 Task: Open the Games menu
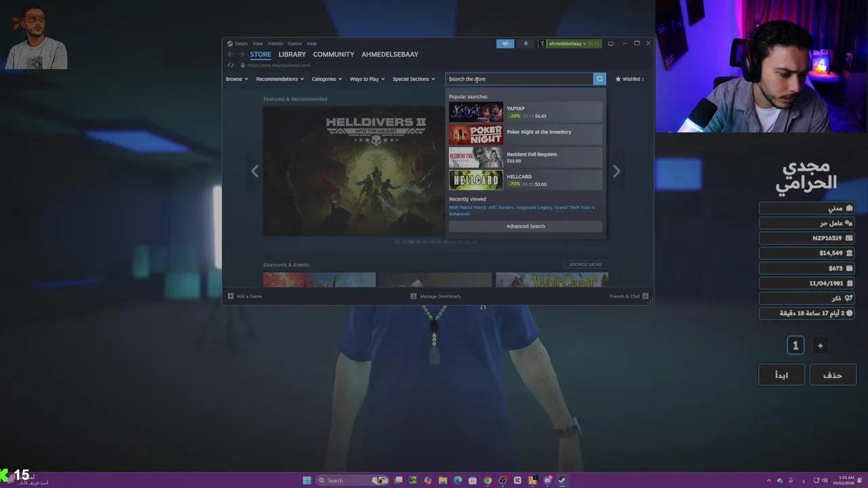(x=295, y=43)
